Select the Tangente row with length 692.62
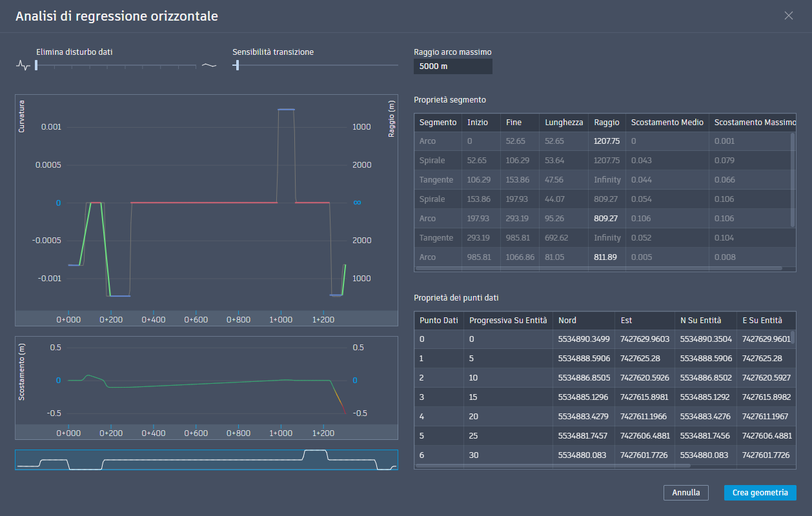The height and width of the screenshot is (516, 812). (605, 237)
